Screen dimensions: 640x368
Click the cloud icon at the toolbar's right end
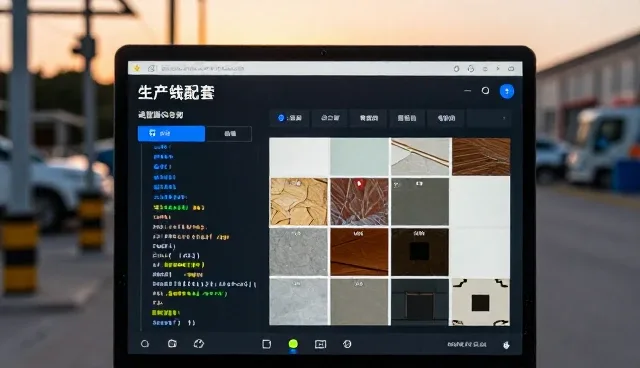coord(511,69)
